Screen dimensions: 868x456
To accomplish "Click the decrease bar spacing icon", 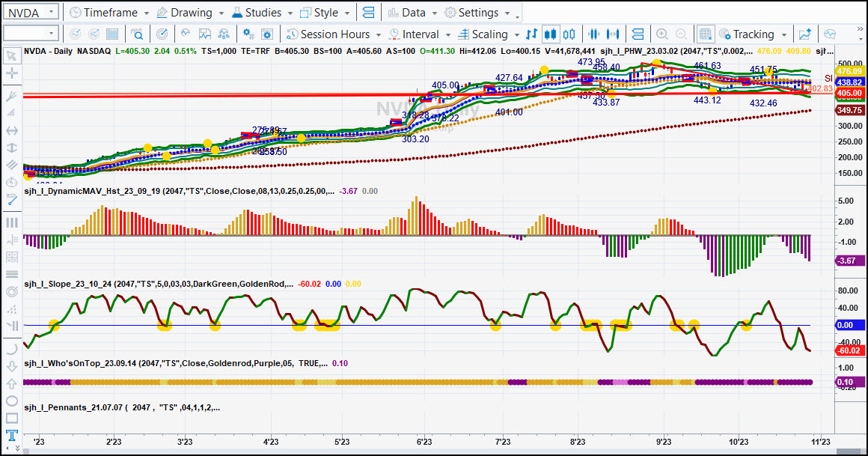I will 593,34.
